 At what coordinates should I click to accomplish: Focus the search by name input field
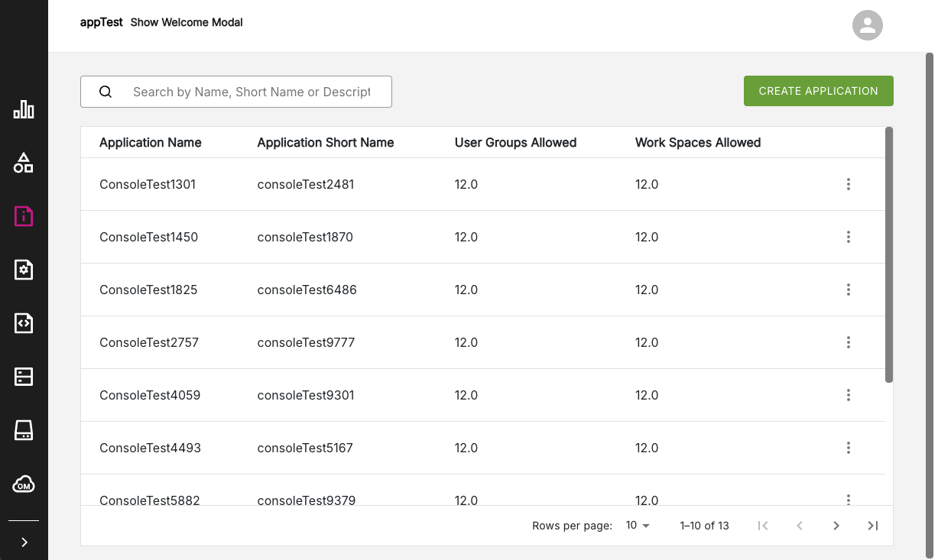point(252,92)
